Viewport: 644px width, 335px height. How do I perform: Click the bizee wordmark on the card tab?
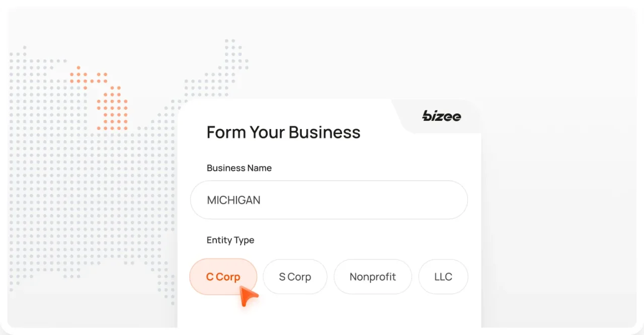click(441, 116)
